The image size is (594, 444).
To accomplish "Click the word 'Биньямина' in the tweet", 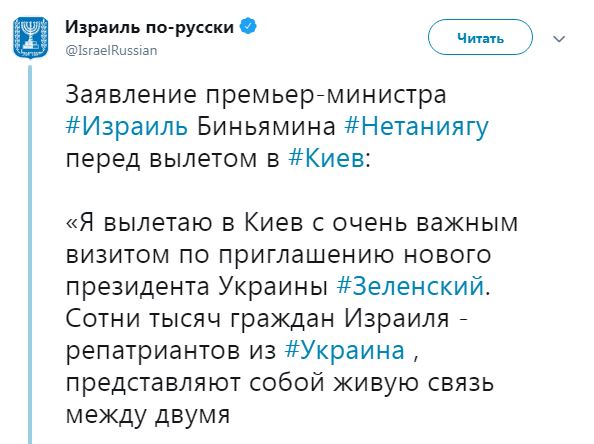I will [266, 127].
